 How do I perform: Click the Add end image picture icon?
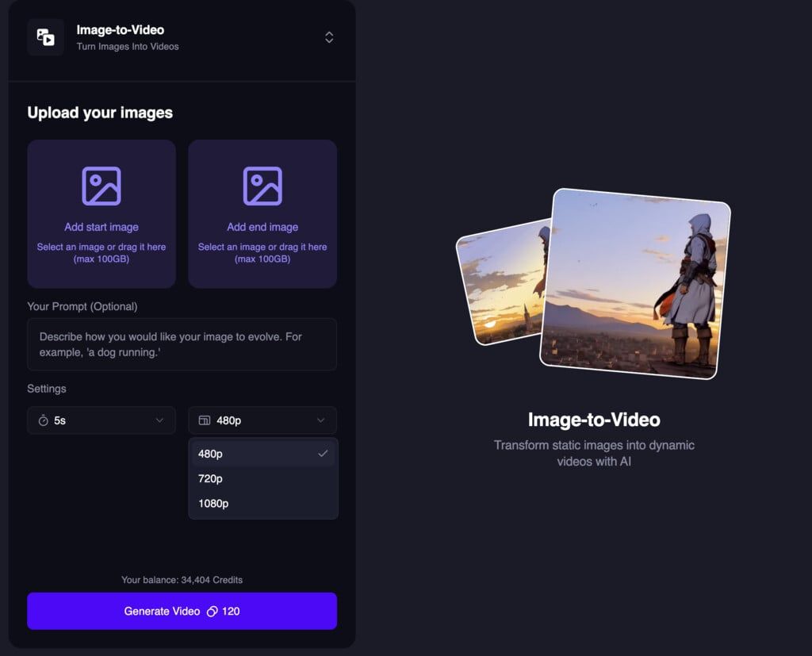click(x=262, y=186)
